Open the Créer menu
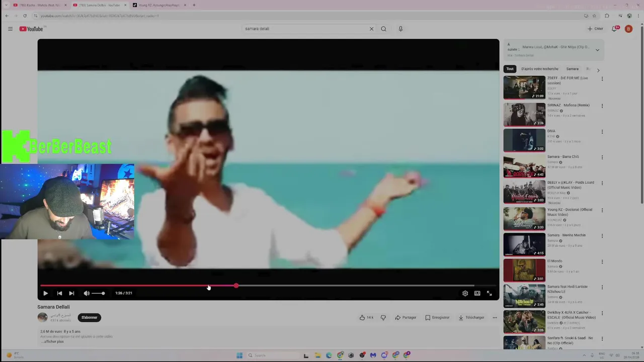 pos(595,29)
